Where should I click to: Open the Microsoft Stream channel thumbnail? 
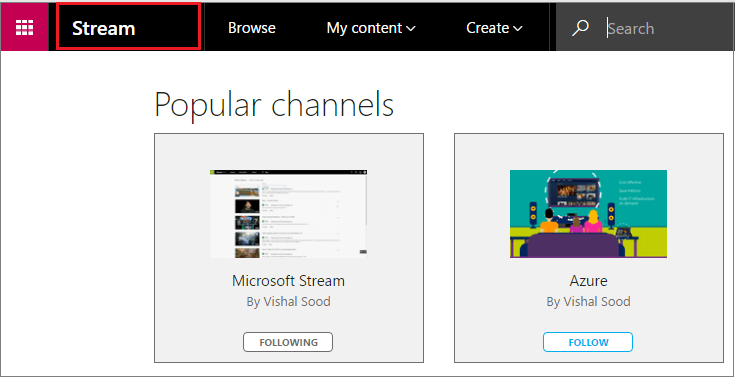coord(288,214)
